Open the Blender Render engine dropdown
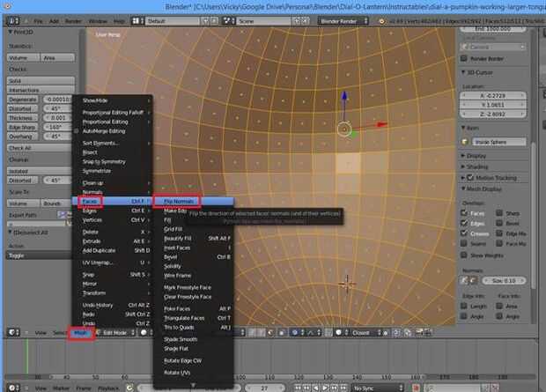Image resolution: width=546 pixels, height=392 pixels. click(343, 18)
